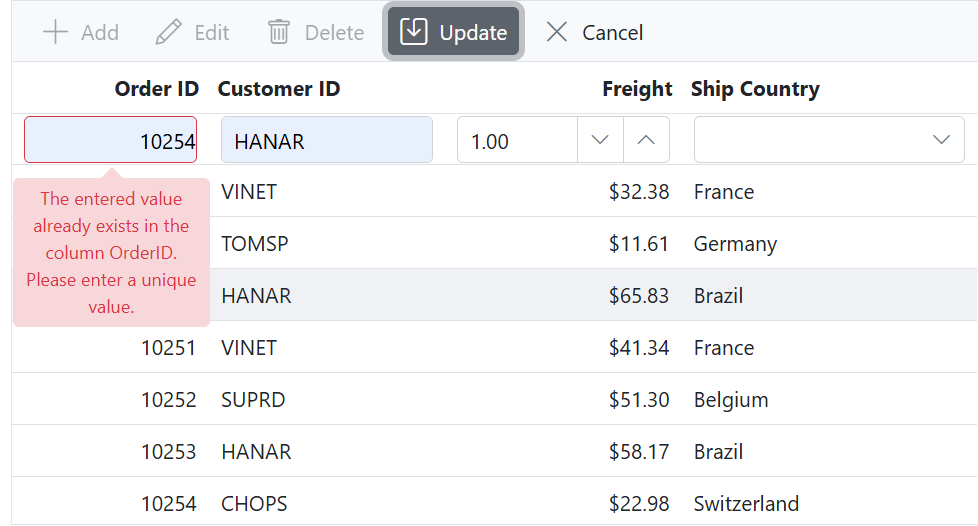Decrease Freight using down arrow
The width and height of the screenshot is (978, 526).
[x=600, y=140]
